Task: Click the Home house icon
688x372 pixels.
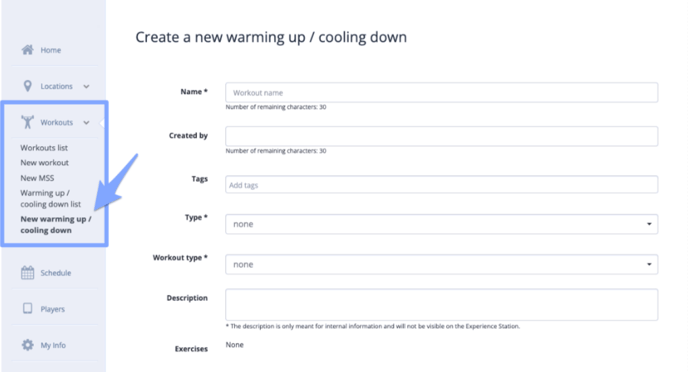Action: click(x=27, y=50)
